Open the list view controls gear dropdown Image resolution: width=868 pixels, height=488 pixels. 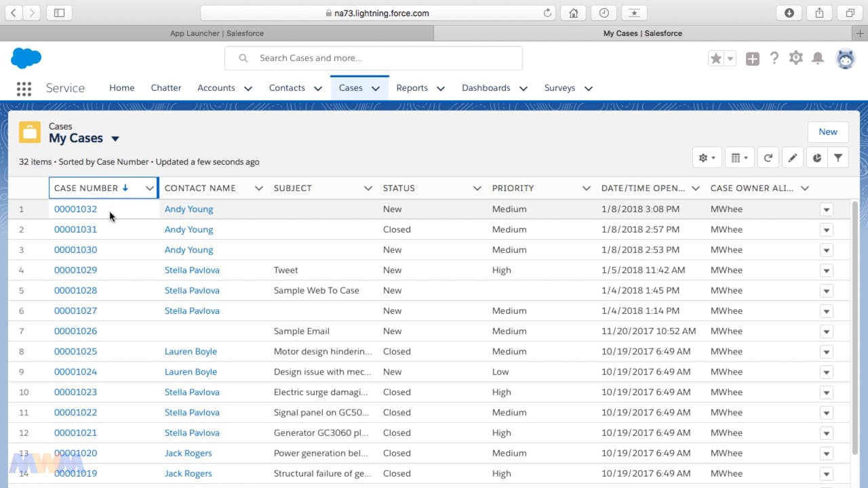point(707,158)
